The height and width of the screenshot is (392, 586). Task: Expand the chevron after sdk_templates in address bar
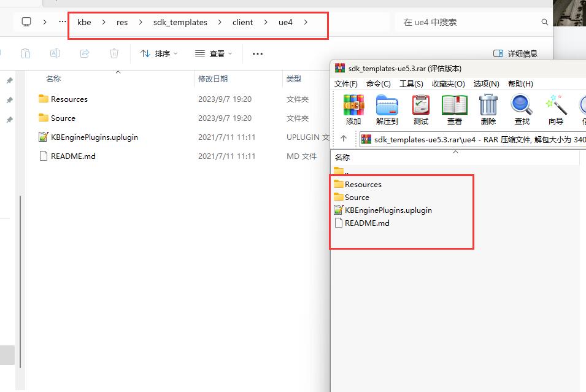click(220, 23)
